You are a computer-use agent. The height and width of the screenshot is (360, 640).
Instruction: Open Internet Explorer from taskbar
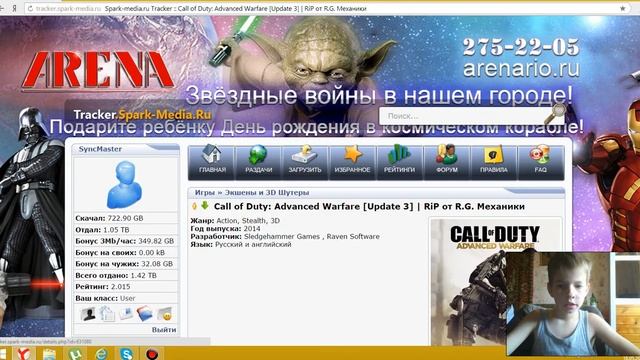[101, 353]
